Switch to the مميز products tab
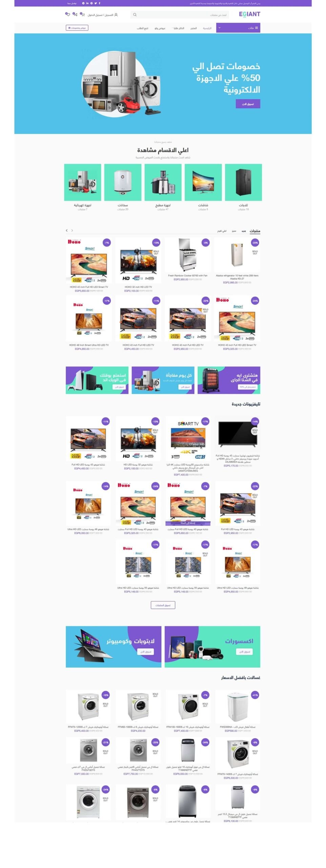 point(234,231)
